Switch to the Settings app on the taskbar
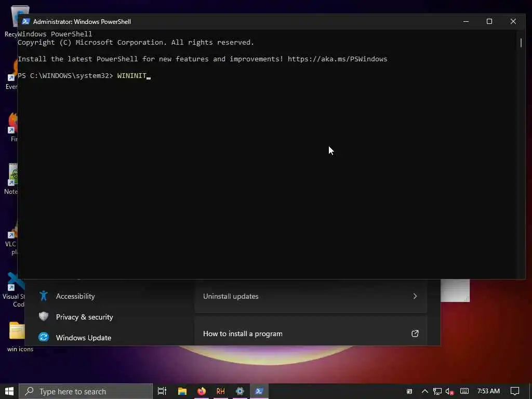532x399 pixels. coord(240,391)
